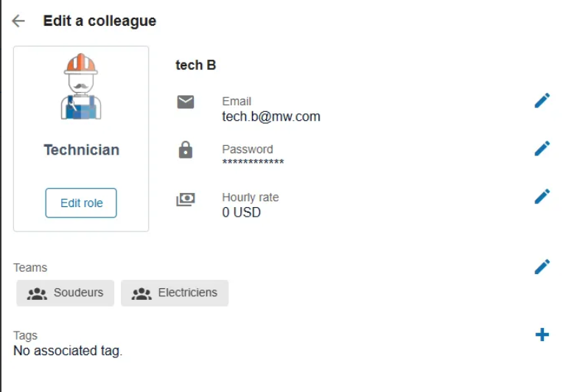This screenshot has height=392, width=574.
Task: Click the No associated tag text
Action: pos(68,351)
